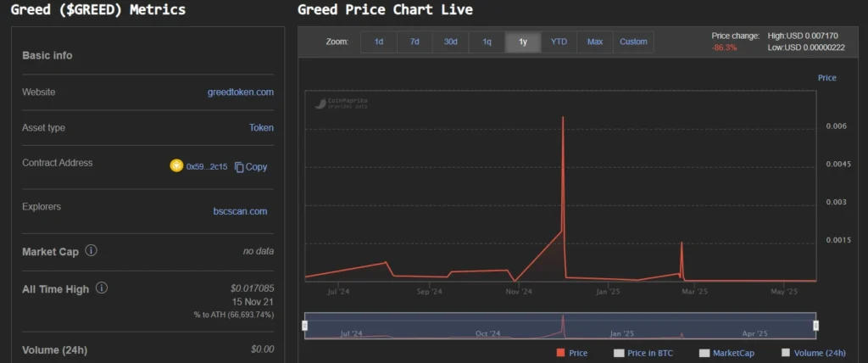Click the $0.017085 all time high value
Viewport: 868px width, 363px height.
click(253, 288)
